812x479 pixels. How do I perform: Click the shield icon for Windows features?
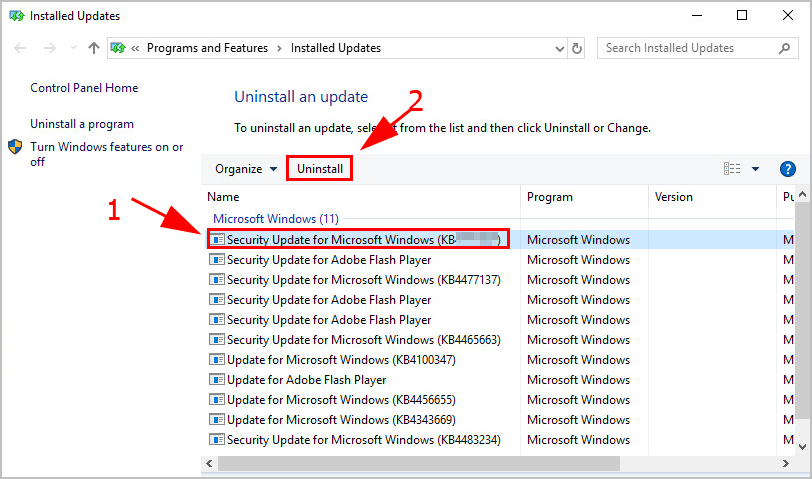coord(16,147)
